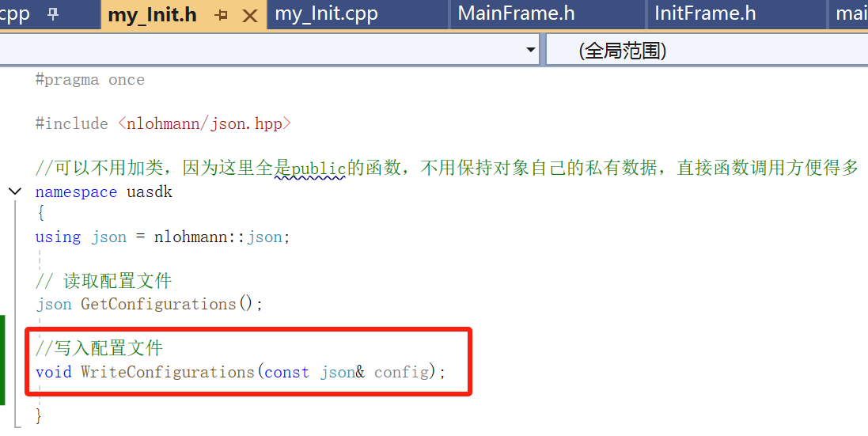The height and width of the screenshot is (436, 868).
Task: Close the my_Init.h tab
Action: [x=250, y=16]
